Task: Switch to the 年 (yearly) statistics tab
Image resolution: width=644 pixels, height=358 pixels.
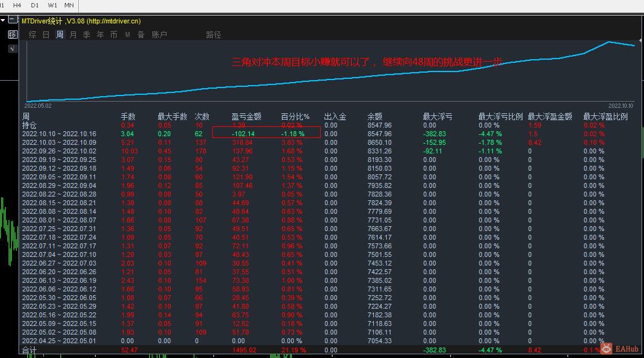Action: coord(100,35)
